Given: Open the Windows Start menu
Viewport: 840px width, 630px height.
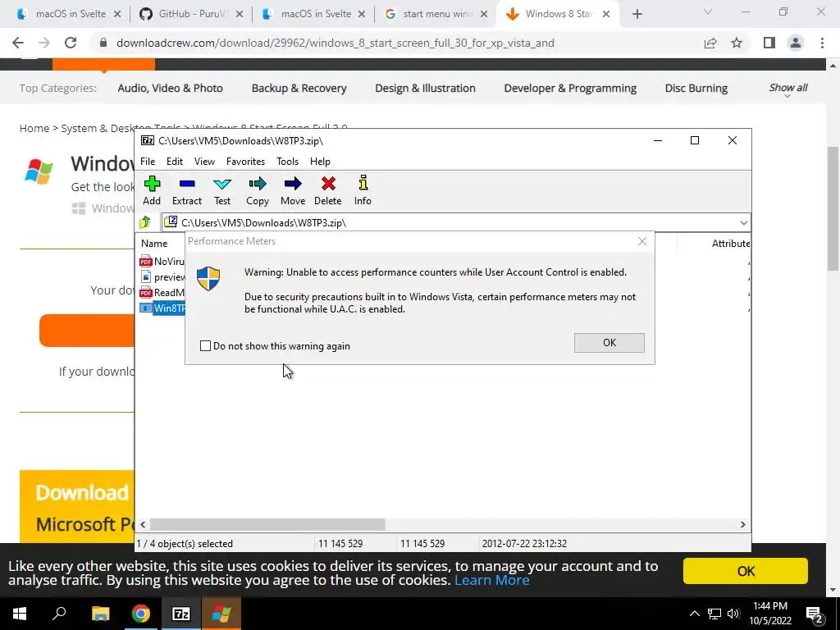Looking at the screenshot, I should pyautogui.click(x=20, y=614).
